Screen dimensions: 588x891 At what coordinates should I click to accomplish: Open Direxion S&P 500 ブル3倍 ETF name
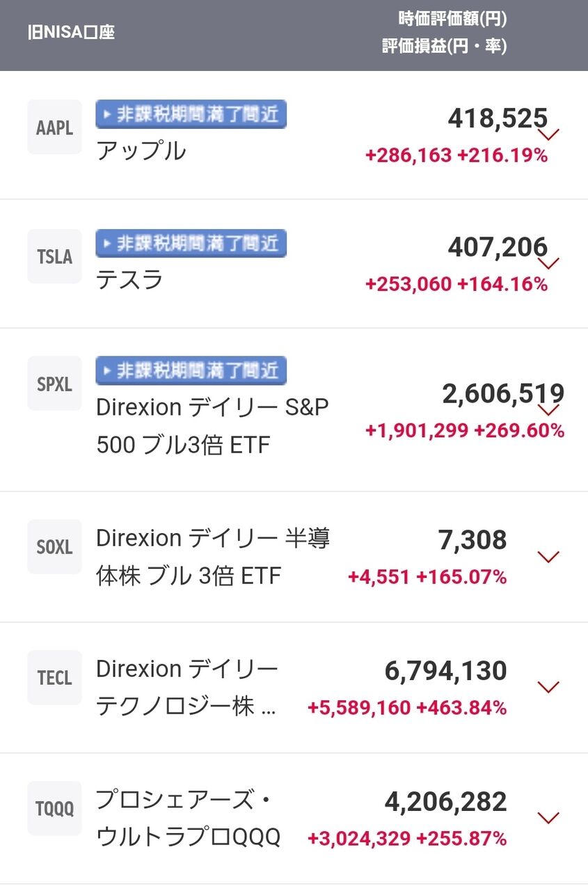coord(212,425)
